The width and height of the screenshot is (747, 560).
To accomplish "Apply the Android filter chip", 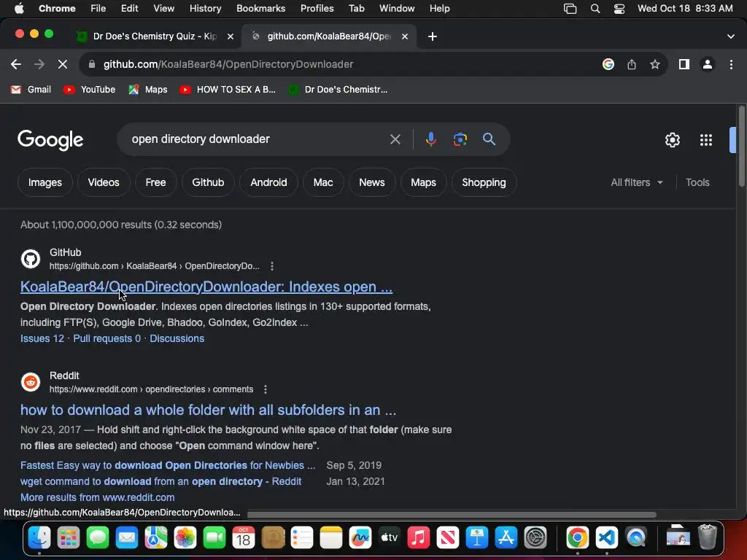I will [x=268, y=182].
